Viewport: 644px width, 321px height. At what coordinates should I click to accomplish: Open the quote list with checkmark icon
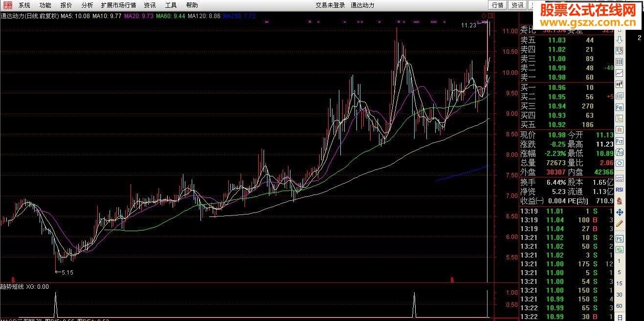[x=620, y=51]
